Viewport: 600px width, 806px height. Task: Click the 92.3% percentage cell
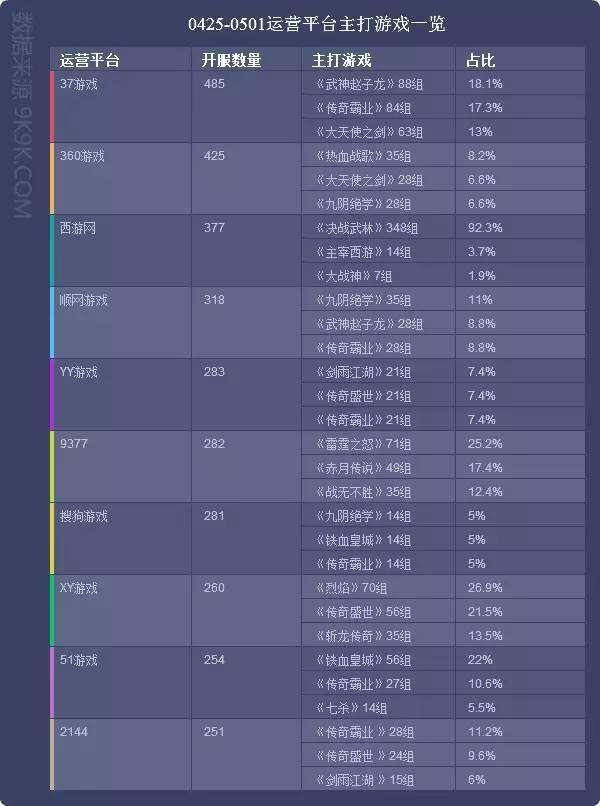coord(485,228)
